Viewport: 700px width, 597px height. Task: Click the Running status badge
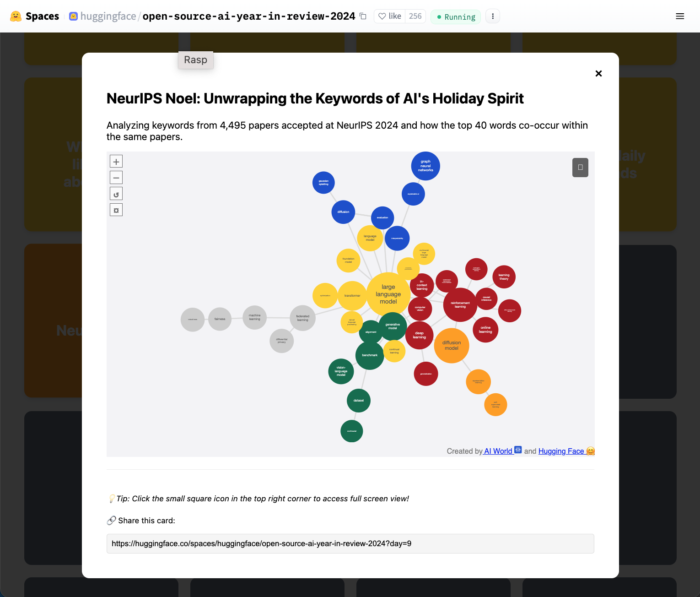[x=456, y=17]
